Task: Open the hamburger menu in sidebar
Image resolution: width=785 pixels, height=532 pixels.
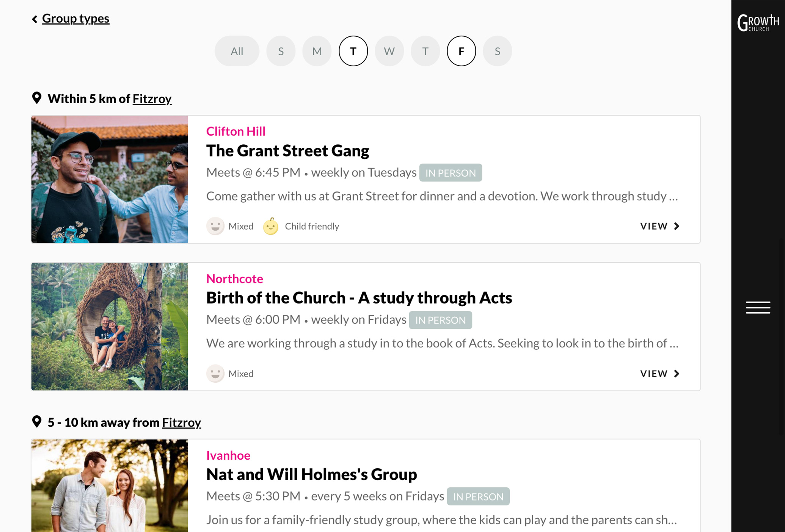Action: pos(758,307)
